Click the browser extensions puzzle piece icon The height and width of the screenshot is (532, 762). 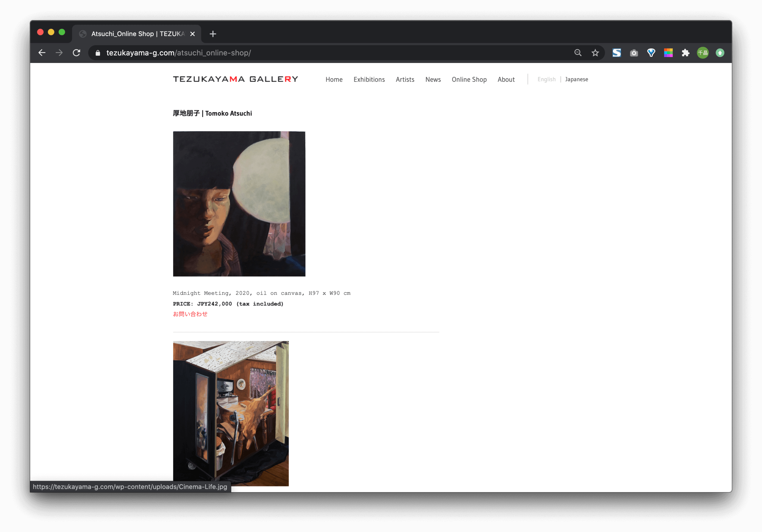[685, 53]
